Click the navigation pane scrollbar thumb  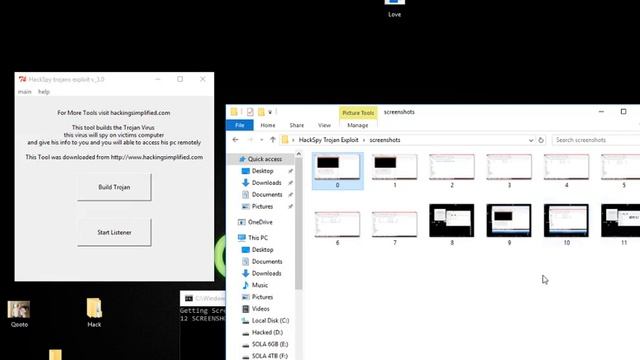point(298,223)
